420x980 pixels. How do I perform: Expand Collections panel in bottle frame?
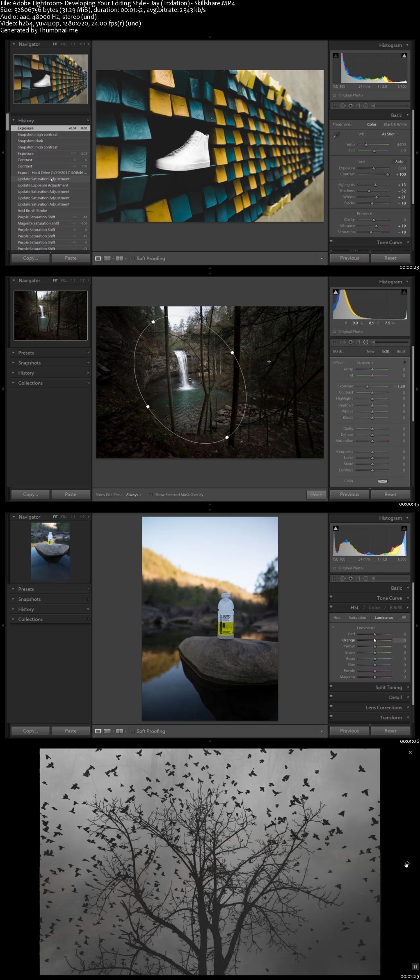(x=14, y=619)
